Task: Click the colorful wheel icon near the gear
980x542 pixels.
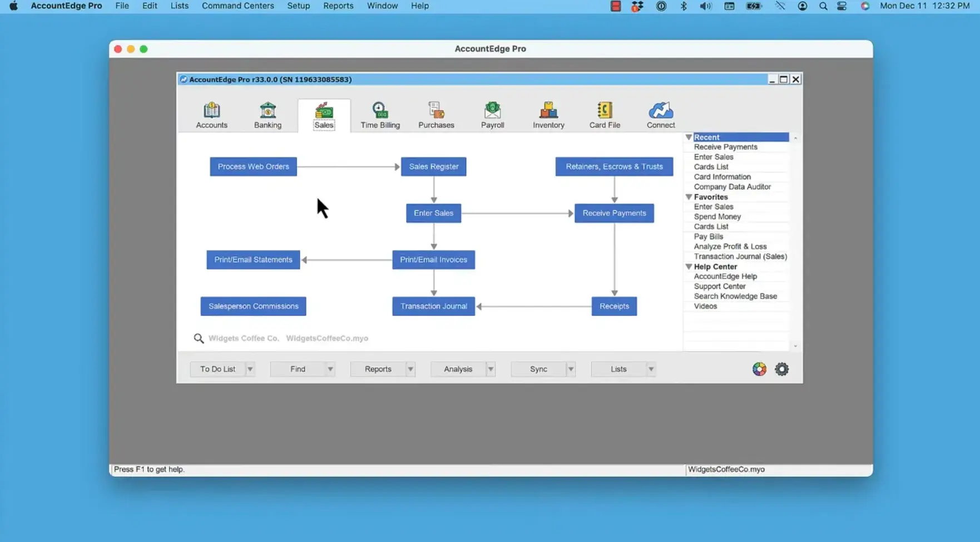Action: [759, 369]
